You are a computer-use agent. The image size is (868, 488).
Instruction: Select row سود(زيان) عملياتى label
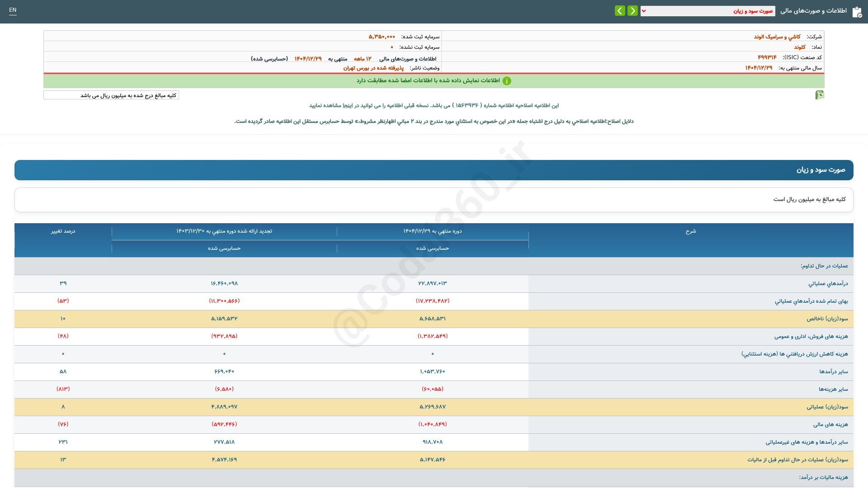[x=827, y=407]
